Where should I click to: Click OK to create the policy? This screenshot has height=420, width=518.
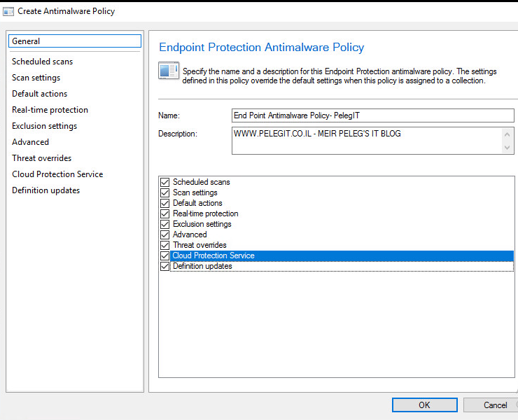[424, 405]
